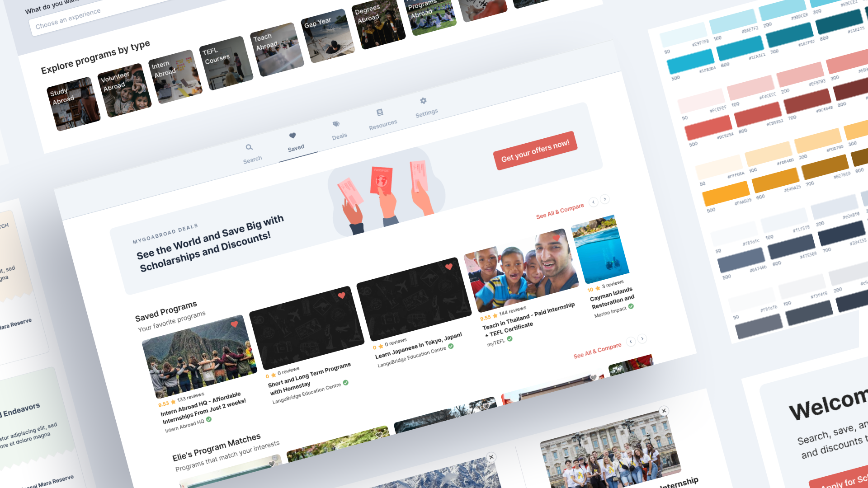This screenshot has height=488, width=868.
Task: Select the Intern Abroad program type tile
Action: 175,77
